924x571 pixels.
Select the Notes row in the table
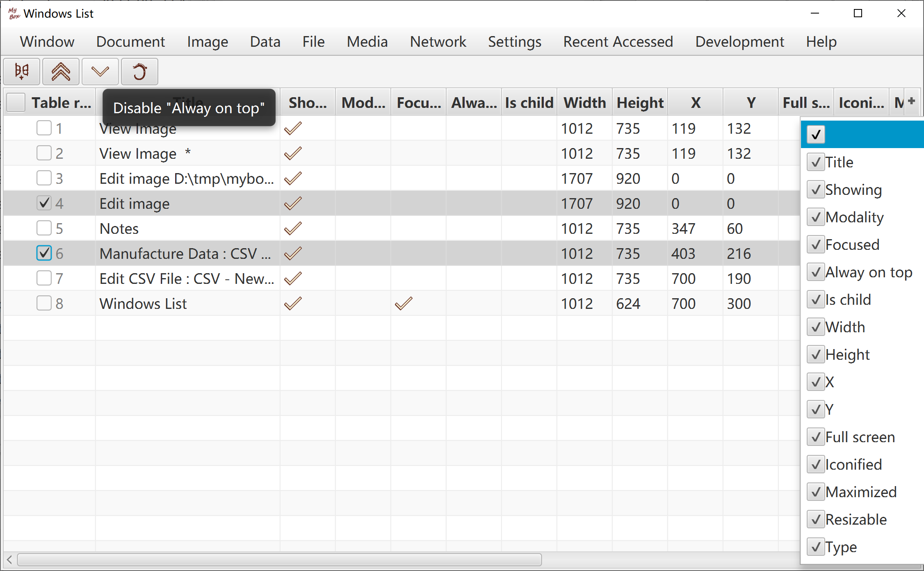point(119,228)
